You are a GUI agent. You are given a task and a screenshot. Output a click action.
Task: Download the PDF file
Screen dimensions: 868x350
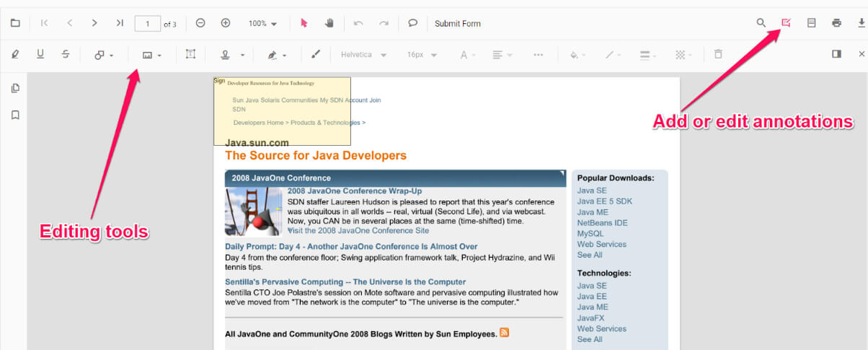[862, 23]
